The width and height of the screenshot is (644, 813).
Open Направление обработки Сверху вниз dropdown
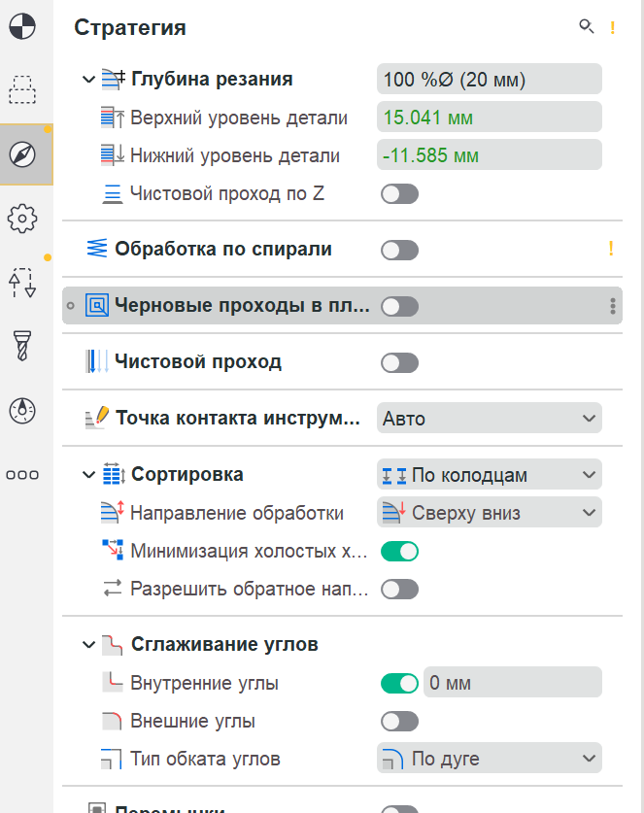[x=489, y=512]
